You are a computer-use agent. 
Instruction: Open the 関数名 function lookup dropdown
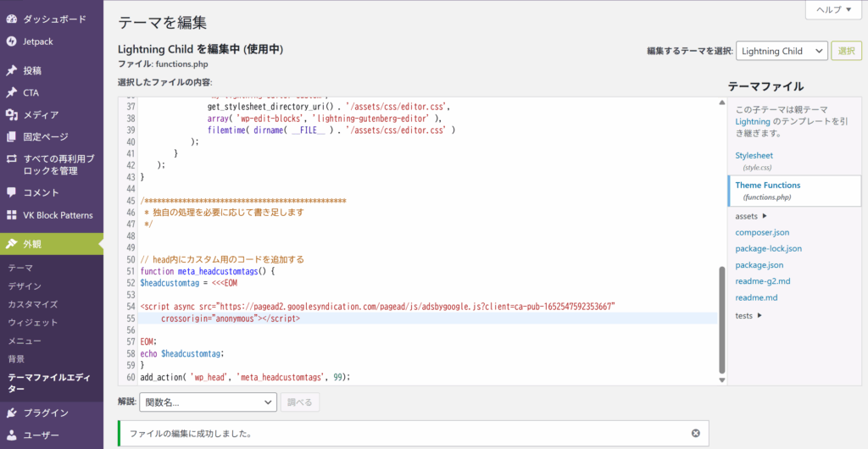coord(209,402)
